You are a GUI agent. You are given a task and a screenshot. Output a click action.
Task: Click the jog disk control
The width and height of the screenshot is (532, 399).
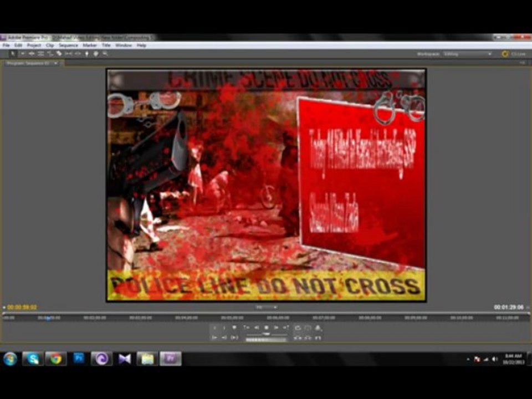click(267, 340)
